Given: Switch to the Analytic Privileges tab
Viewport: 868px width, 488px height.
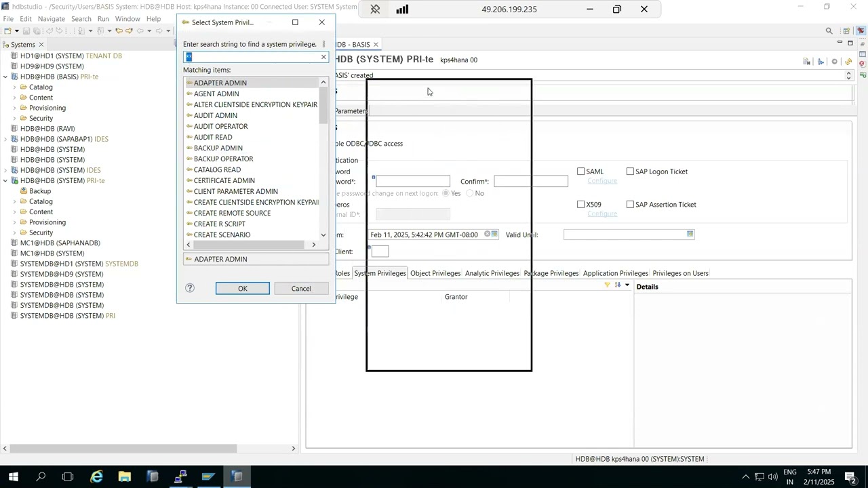Looking at the screenshot, I should (x=492, y=273).
